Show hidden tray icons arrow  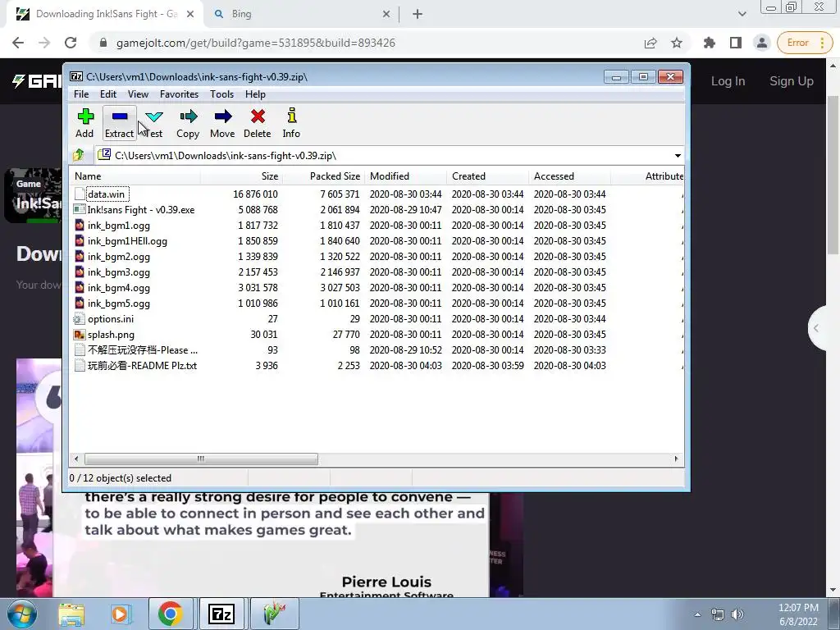click(x=697, y=614)
